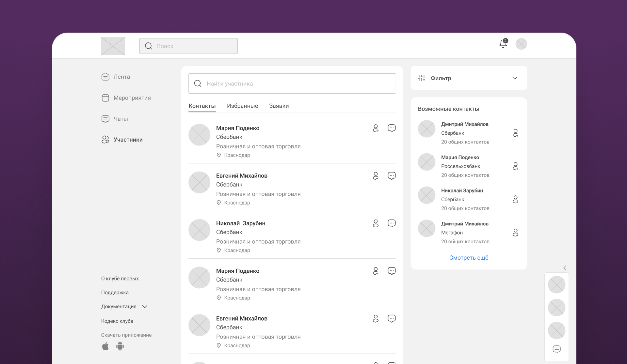Viewport: 627px width, 364px height.
Task: Switch to the Избранные tab
Action: [x=242, y=106]
